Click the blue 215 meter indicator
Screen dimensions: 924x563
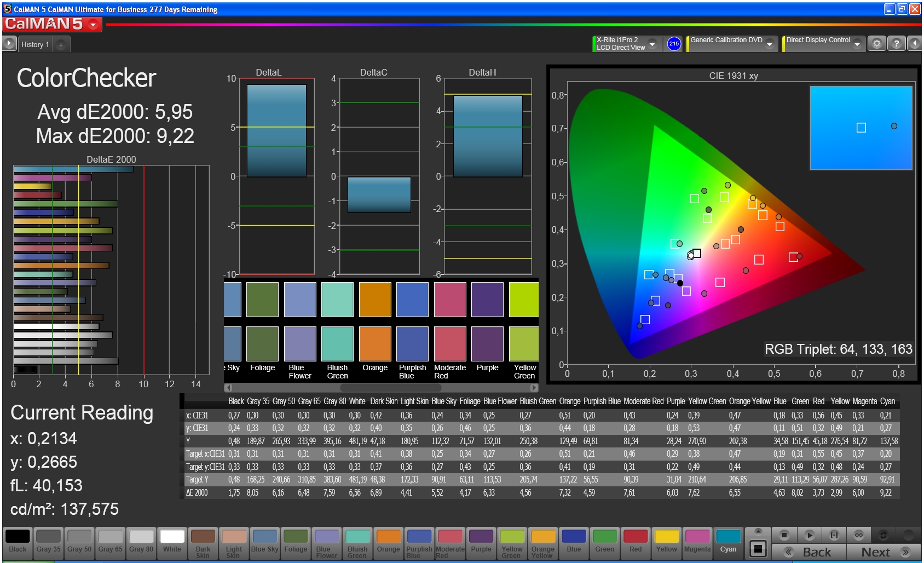pyautogui.click(x=674, y=44)
